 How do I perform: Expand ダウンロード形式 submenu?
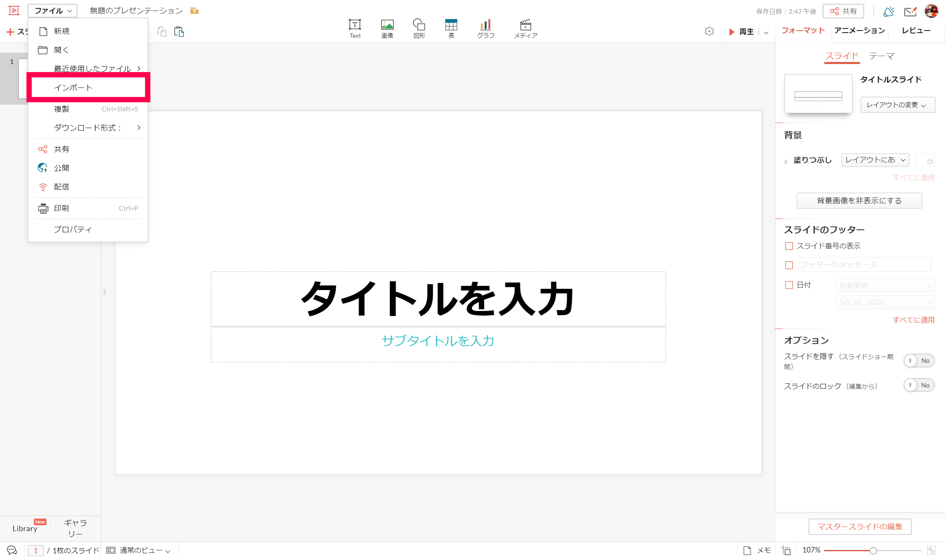(88, 128)
